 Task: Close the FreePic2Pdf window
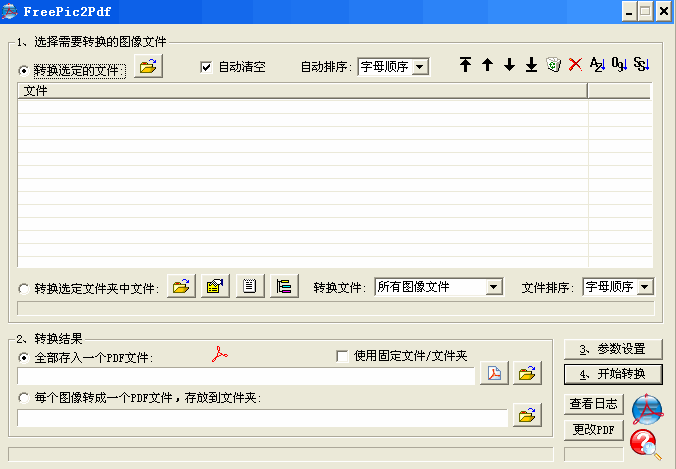pyautogui.click(x=663, y=12)
